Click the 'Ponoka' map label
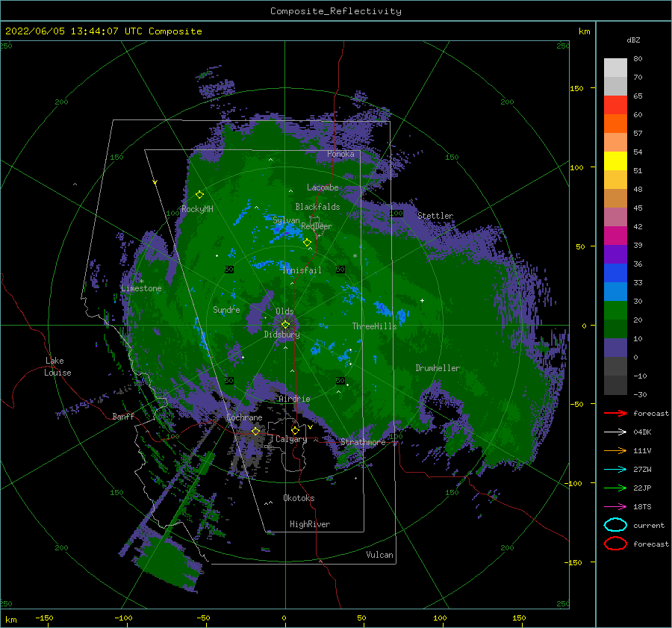Screen dimensions: 672x628 340,154
